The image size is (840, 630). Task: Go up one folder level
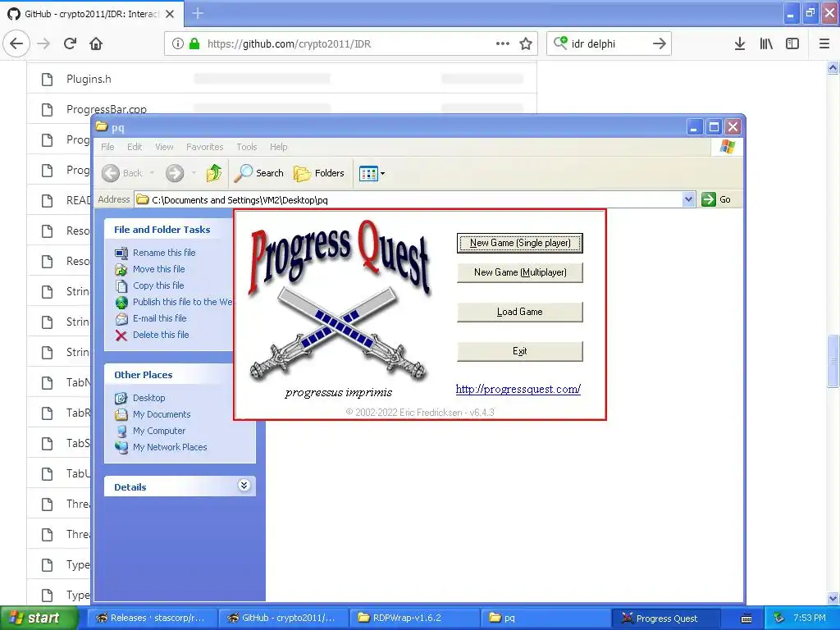pos(214,173)
